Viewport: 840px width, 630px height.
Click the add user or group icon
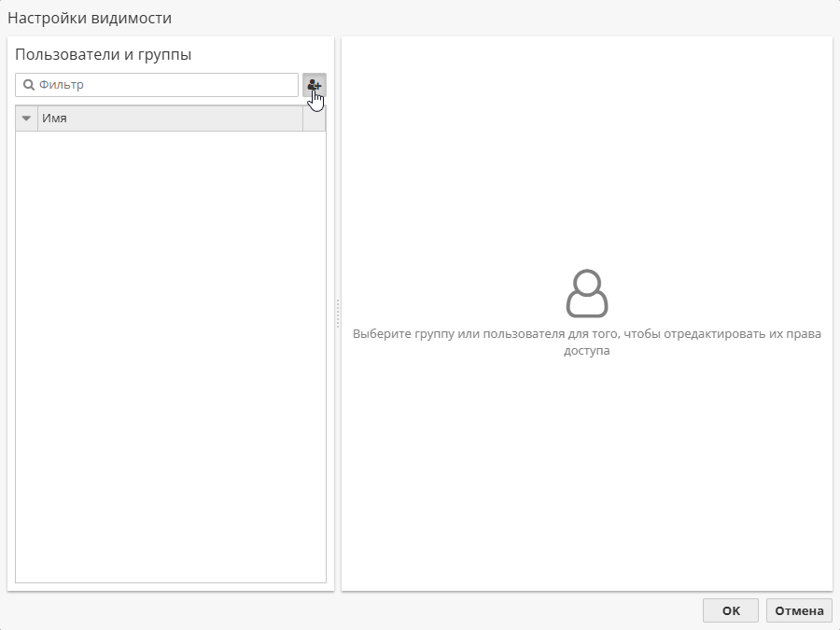pos(315,85)
